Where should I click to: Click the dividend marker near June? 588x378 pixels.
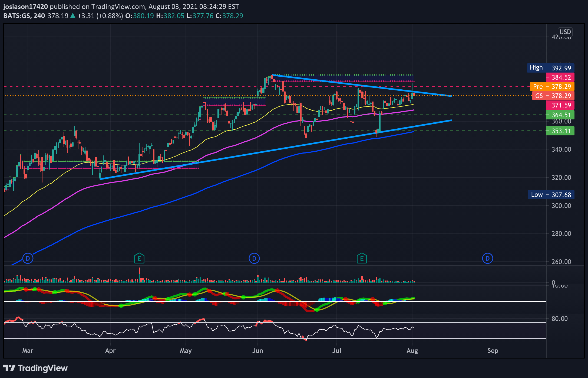coord(254,258)
